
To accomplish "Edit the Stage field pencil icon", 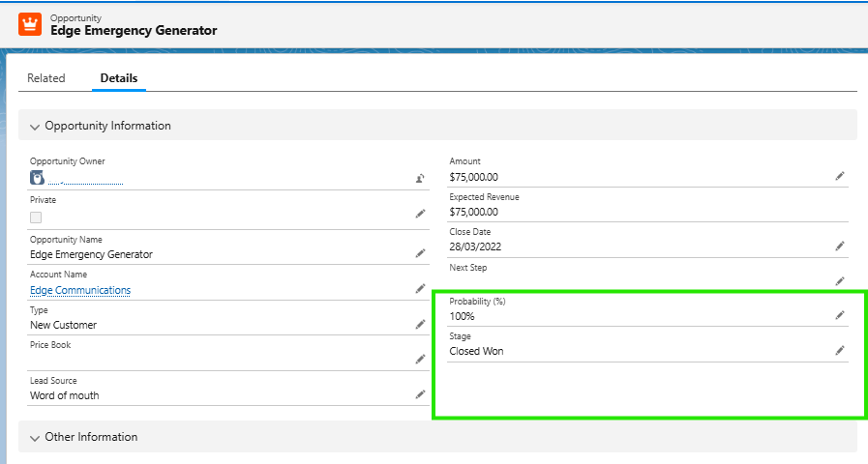I will 840,350.
